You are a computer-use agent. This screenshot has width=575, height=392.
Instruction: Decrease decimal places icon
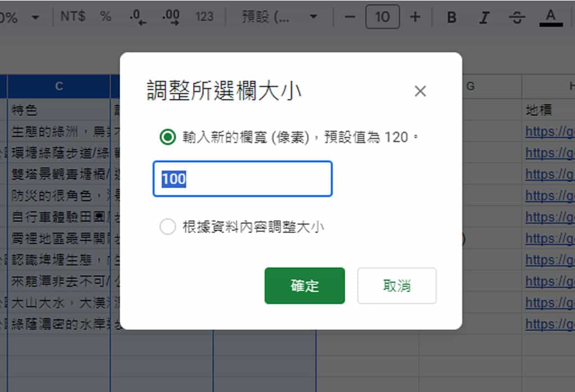(138, 17)
